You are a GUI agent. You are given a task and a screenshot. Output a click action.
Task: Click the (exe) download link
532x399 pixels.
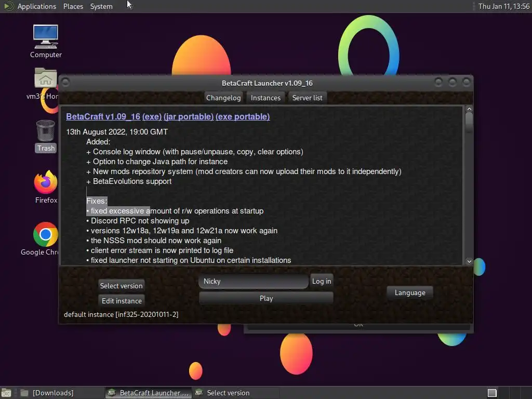click(152, 116)
